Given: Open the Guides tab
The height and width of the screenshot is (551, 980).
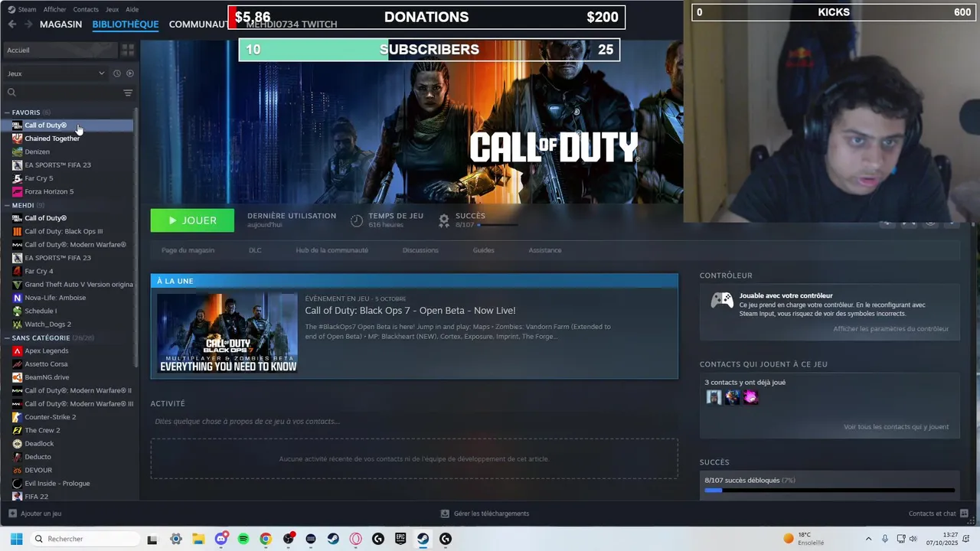Looking at the screenshot, I should coord(483,250).
